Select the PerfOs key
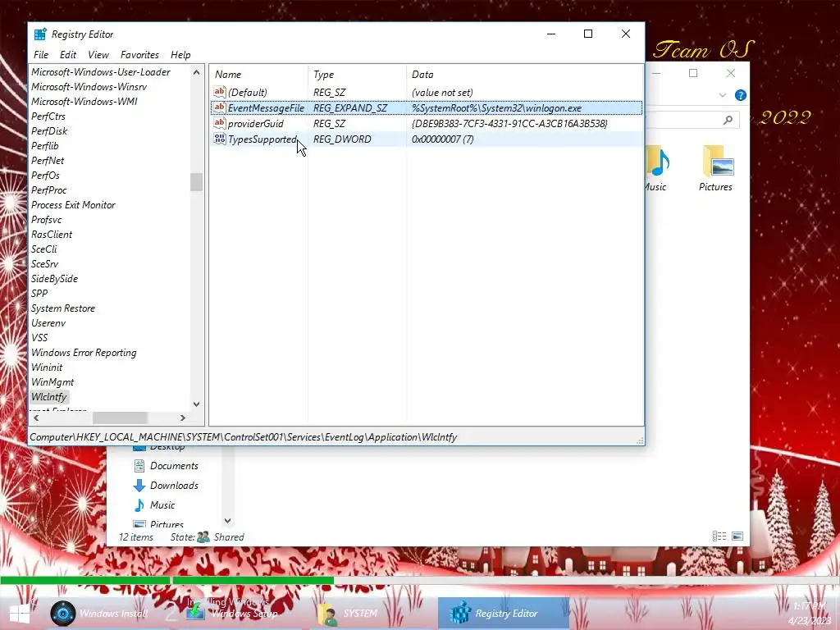Viewport: 840px width, 630px height. point(46,176)
